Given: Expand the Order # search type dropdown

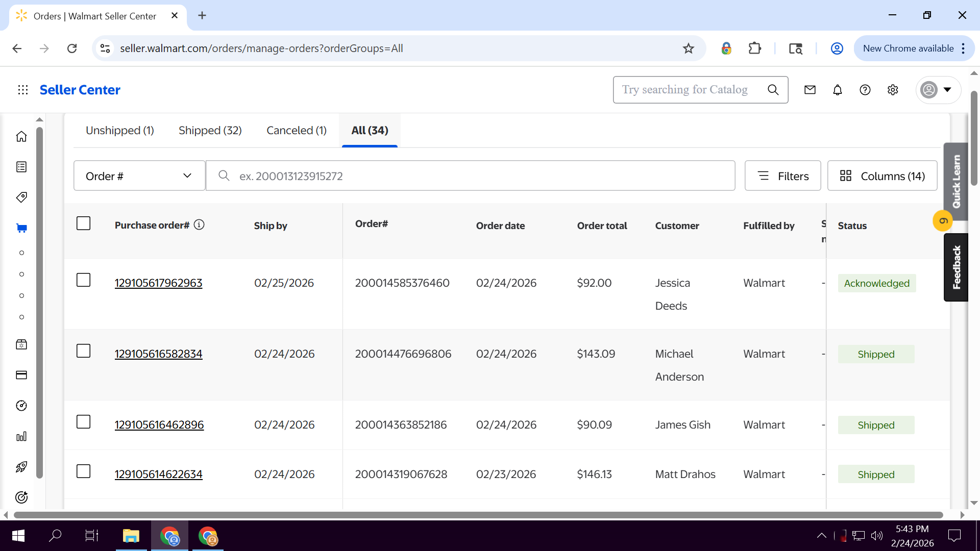Looking at the screenshot, I should point(139,176).
